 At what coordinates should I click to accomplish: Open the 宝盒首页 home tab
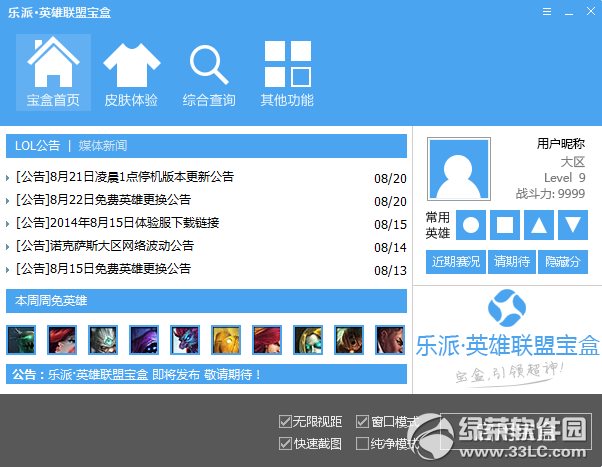[x=53, y=72]
